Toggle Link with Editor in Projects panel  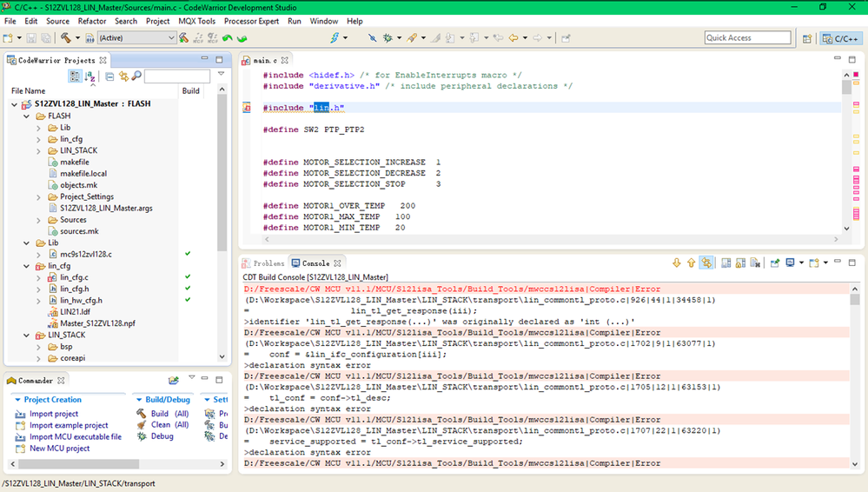[123, 76]
